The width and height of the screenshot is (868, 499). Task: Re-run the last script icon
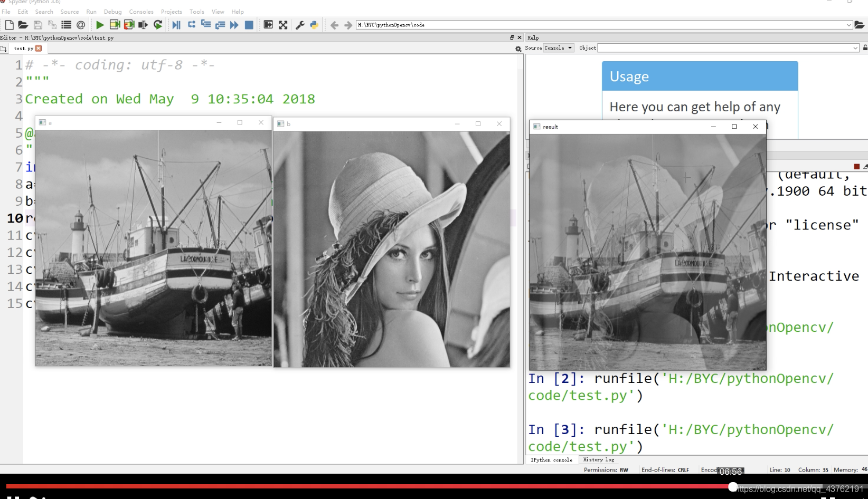click(x=158, y=25)
